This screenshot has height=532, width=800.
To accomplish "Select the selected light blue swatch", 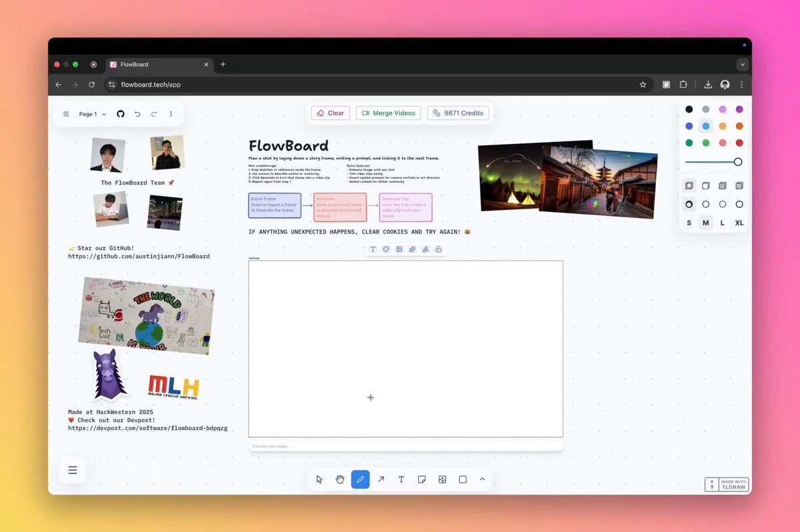I will 706,126.
